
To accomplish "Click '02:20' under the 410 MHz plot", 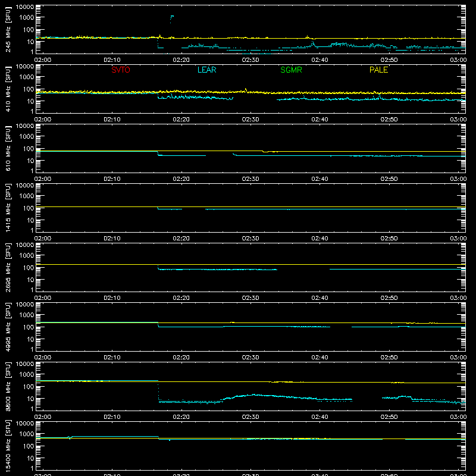I will pos(181,120).
